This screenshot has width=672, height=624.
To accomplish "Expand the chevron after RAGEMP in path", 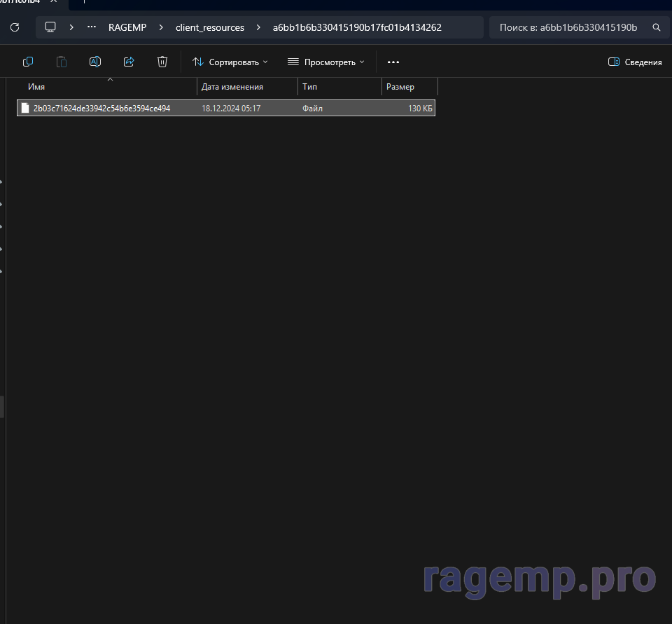I will (160, 27).
